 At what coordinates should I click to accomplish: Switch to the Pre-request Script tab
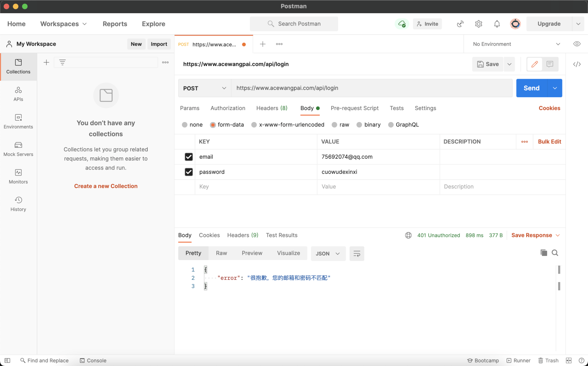pyautogui.click(x=355, y=108)
